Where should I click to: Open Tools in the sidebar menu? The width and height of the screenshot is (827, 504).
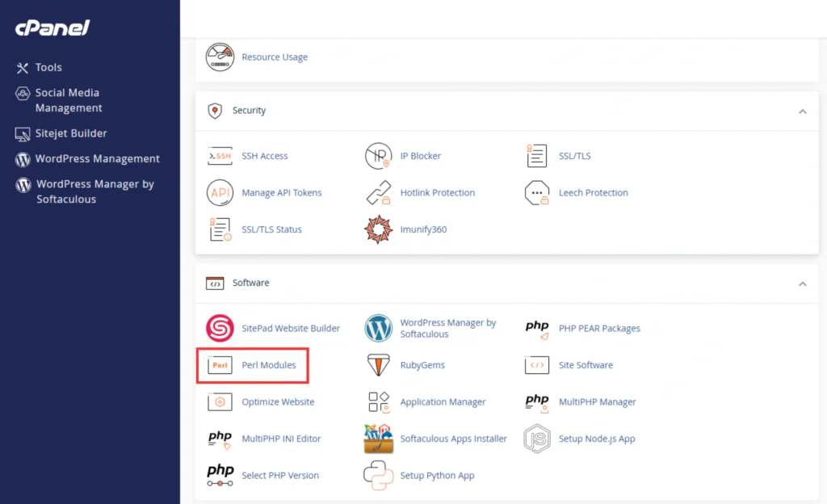click(48, 68)
